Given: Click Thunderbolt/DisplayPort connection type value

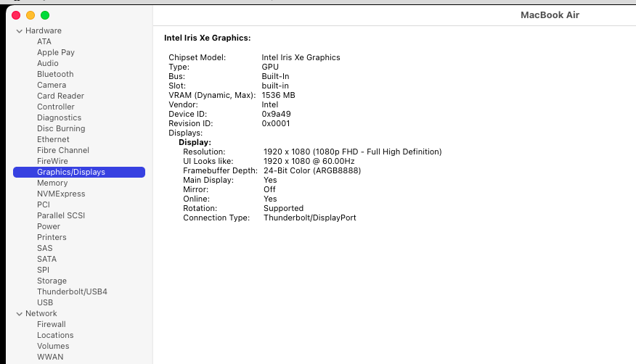Looking at the screenshot, I should 310,218.
